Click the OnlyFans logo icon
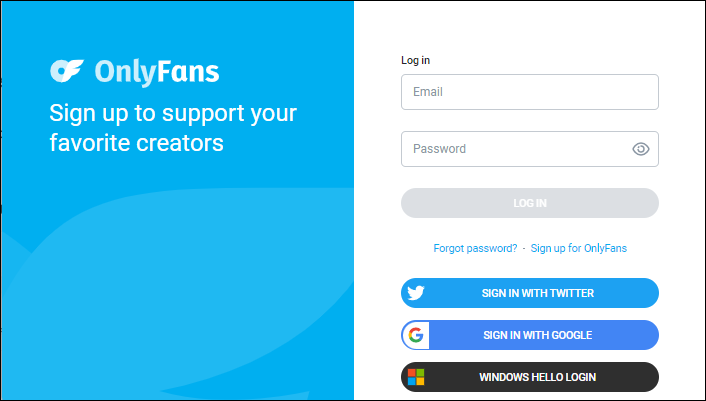This screenshot has height=401, width=706. click(x=67, y=71)
